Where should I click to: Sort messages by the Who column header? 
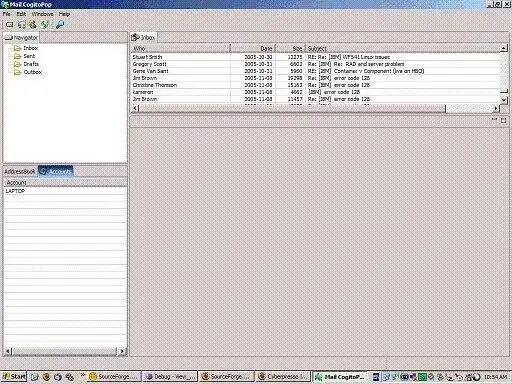pyautogui.click(x=180, y=49)
